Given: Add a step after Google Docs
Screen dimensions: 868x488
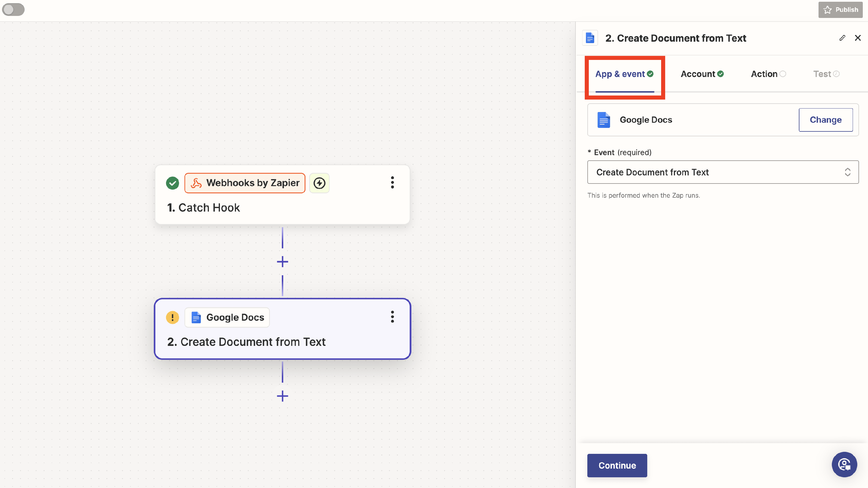Looking at the screenshot, I should tap(282, 396).
